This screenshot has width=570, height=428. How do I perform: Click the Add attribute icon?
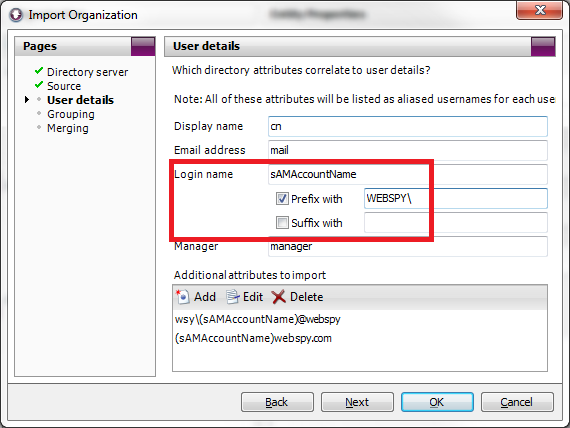click(x=183, y=297)
